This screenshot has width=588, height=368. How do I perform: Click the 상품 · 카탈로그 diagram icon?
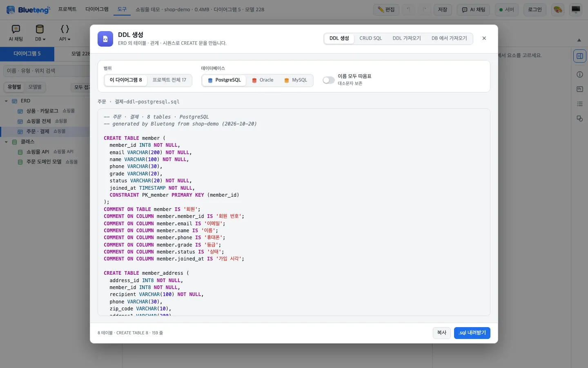tap(20, 111)
